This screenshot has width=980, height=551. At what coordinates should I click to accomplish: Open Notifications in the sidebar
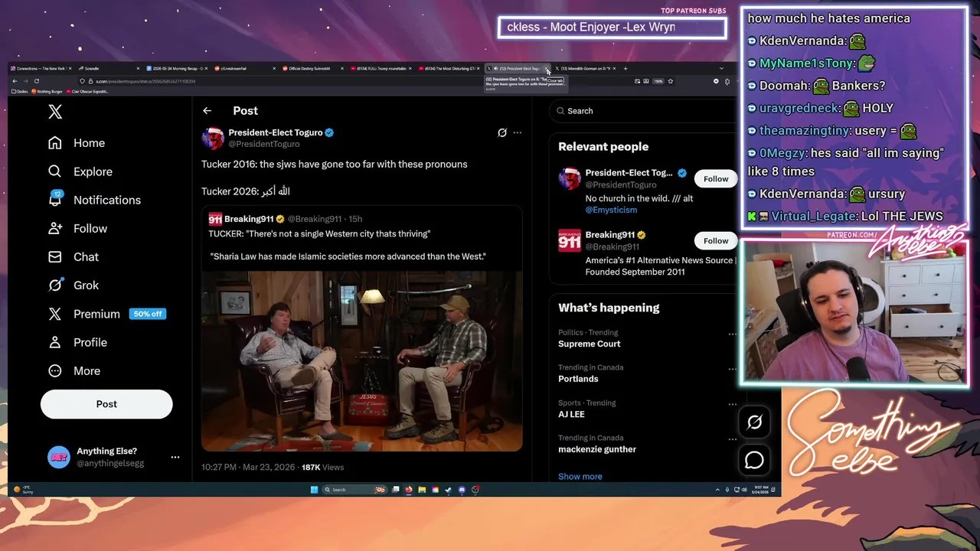94,200
